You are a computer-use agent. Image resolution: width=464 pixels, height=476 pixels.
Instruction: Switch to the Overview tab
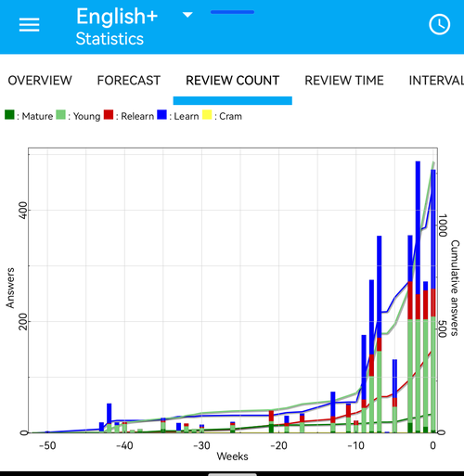tap(40, 81)
